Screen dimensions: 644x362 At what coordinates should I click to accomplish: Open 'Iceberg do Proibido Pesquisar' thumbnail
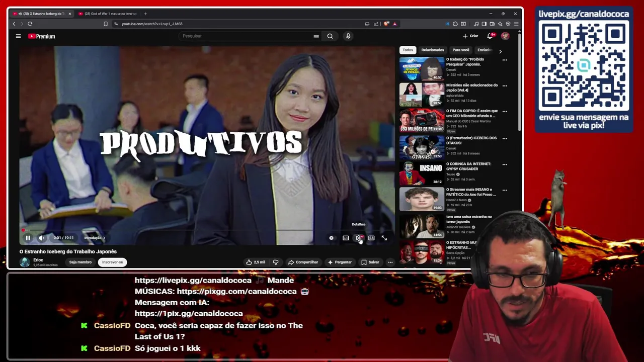[x=422, y=69]
